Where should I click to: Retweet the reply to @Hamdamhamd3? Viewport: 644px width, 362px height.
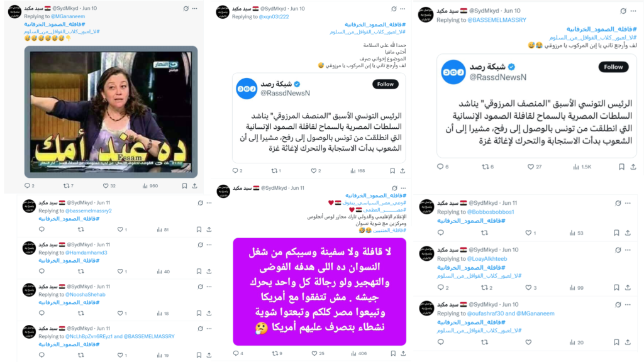[x=81, y=271]
